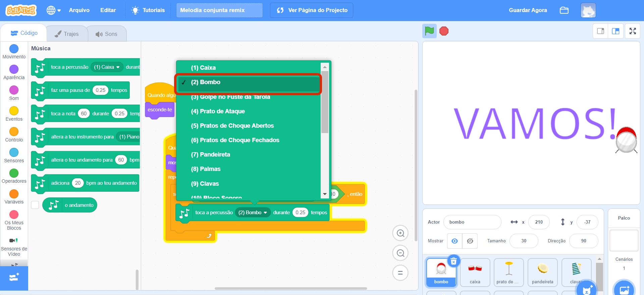Show sprite with the eye toggle

[455, 241]
